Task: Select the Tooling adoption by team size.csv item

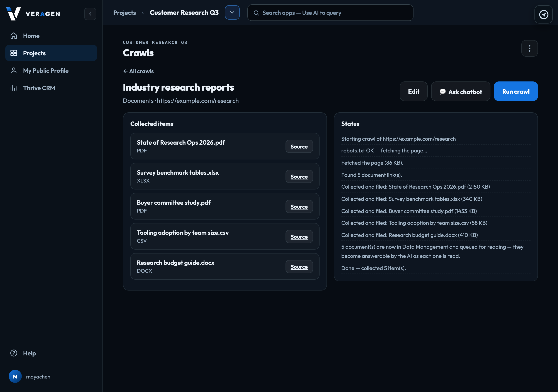Action: (x=225, y=236)
